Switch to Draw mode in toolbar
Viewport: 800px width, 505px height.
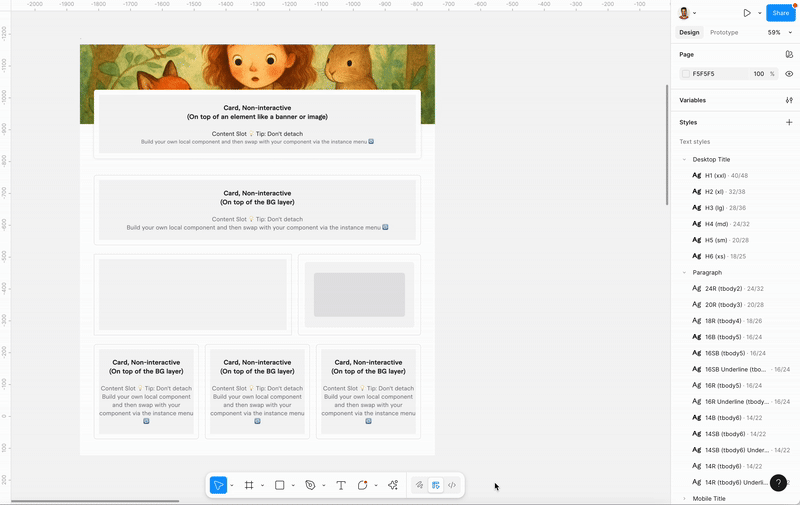tap(420, 485)
